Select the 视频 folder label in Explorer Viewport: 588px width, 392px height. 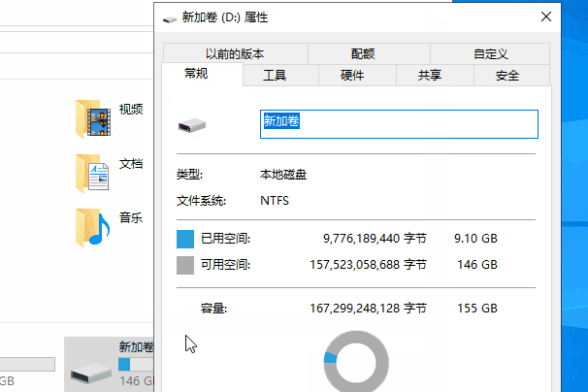131,110
